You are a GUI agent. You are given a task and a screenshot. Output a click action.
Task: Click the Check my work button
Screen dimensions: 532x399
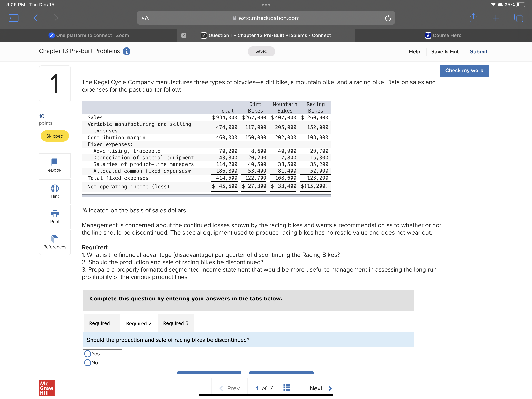(x=464, y=71)
